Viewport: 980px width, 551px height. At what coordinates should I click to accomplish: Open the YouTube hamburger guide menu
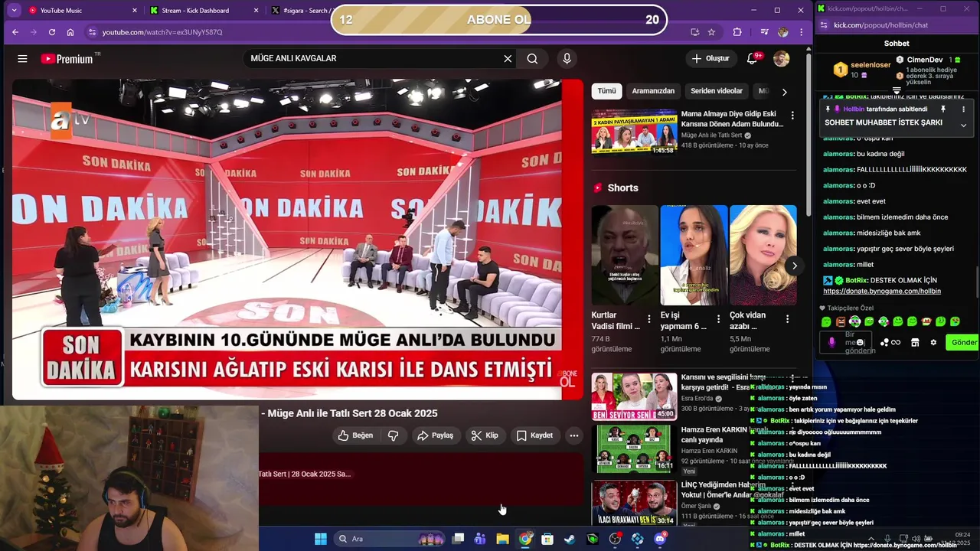point(22,59)
